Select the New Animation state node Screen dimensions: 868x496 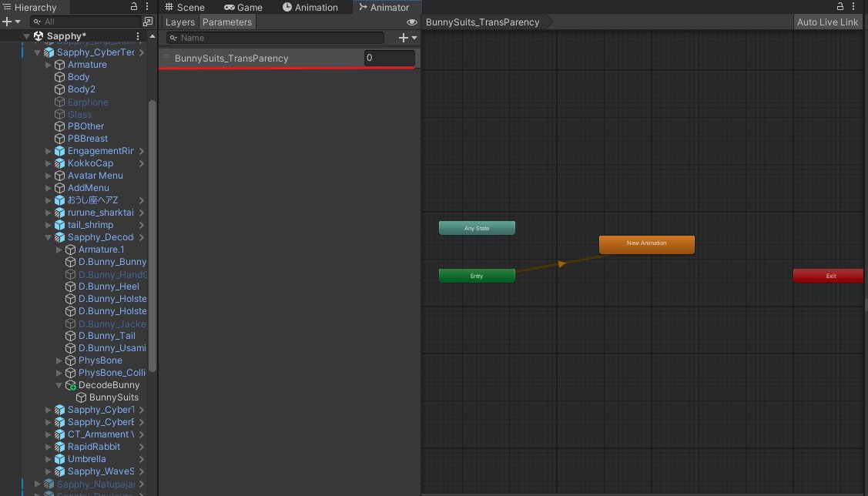[x=647, y=245]
